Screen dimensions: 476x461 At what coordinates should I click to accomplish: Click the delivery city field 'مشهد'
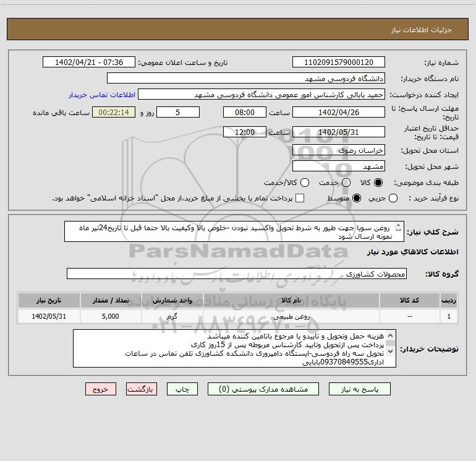pos(339,166)
